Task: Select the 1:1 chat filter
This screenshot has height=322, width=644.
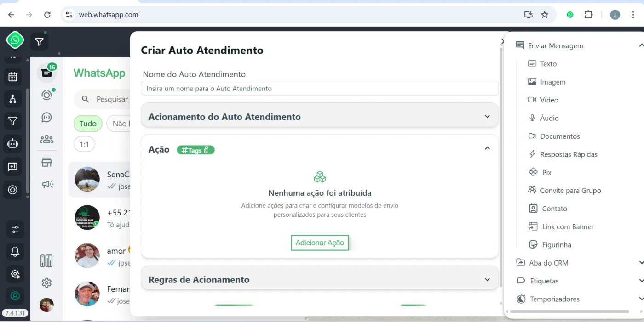Action: coord(84,145)
